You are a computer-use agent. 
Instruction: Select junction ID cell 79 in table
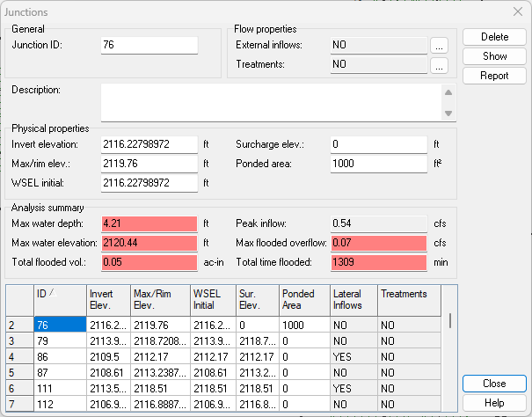tap(60, 340)
